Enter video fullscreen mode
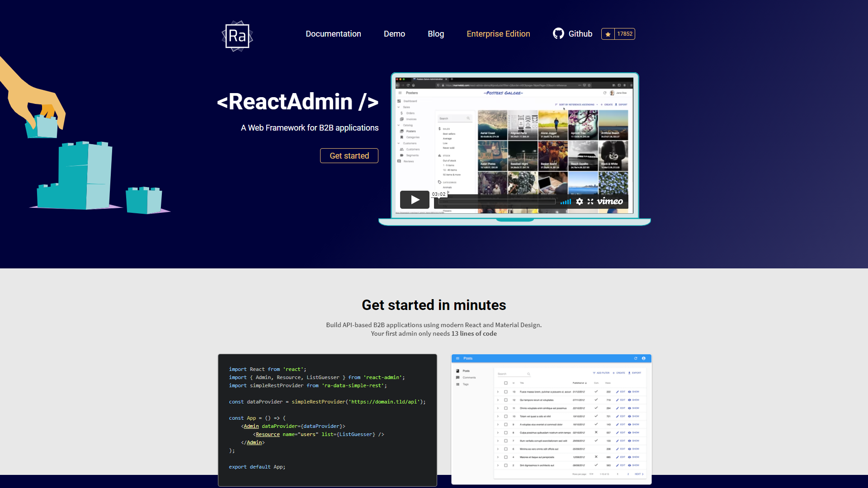This screenshot has height=488, width=868. point(590,202)
